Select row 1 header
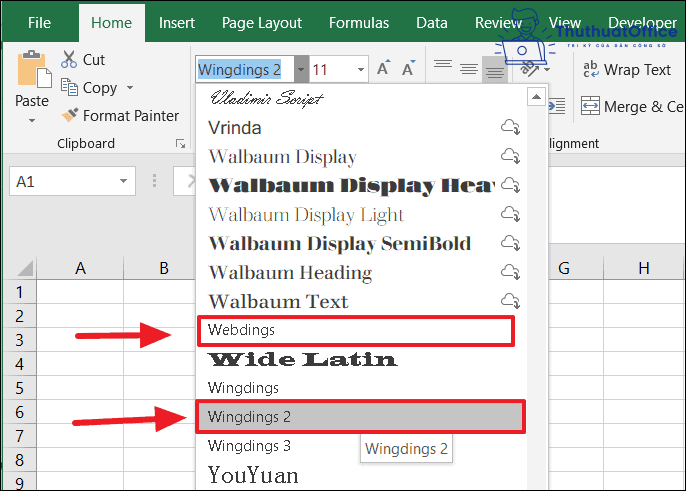 [x=19, y=292]
